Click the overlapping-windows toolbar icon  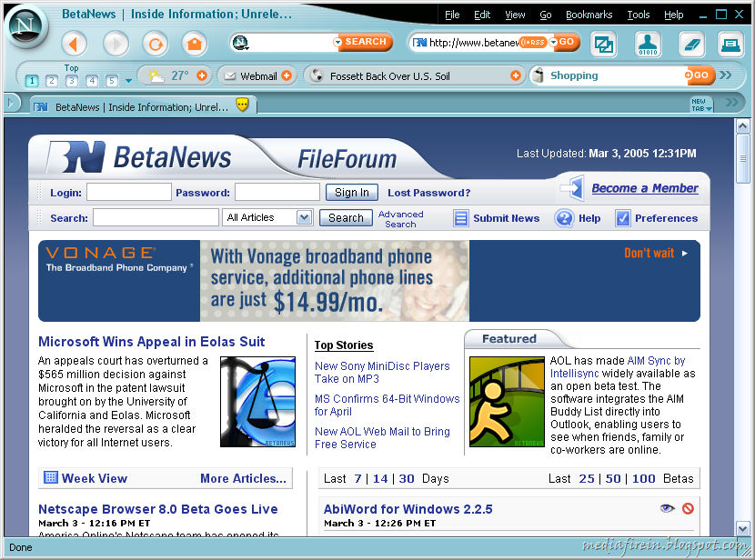tap(602, 43)
